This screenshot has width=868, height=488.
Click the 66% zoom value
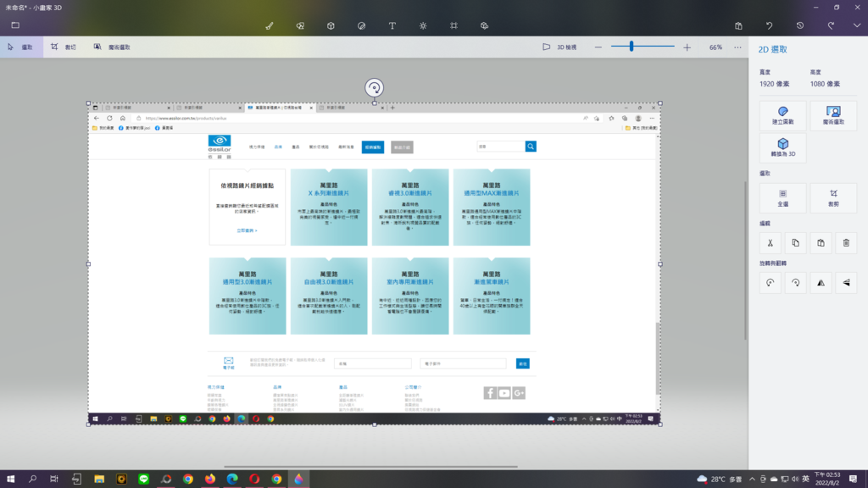point(715,47)
